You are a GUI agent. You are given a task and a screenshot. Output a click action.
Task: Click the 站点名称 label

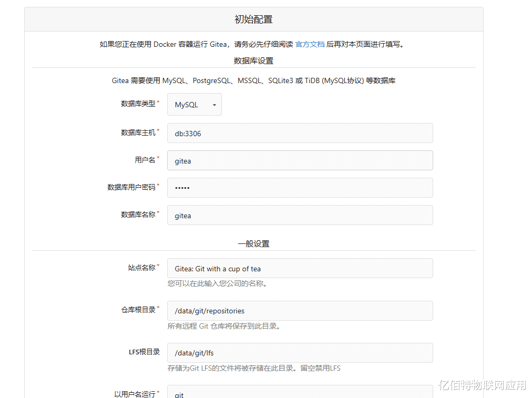[x=142, y=268]
